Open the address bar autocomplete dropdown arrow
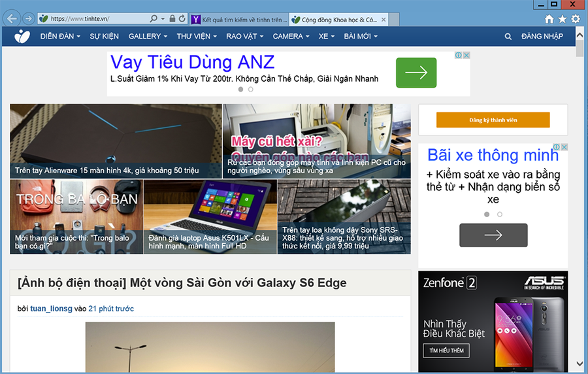Screen dimensions: 588x374 pyautogui.click(x=163, y=18)
